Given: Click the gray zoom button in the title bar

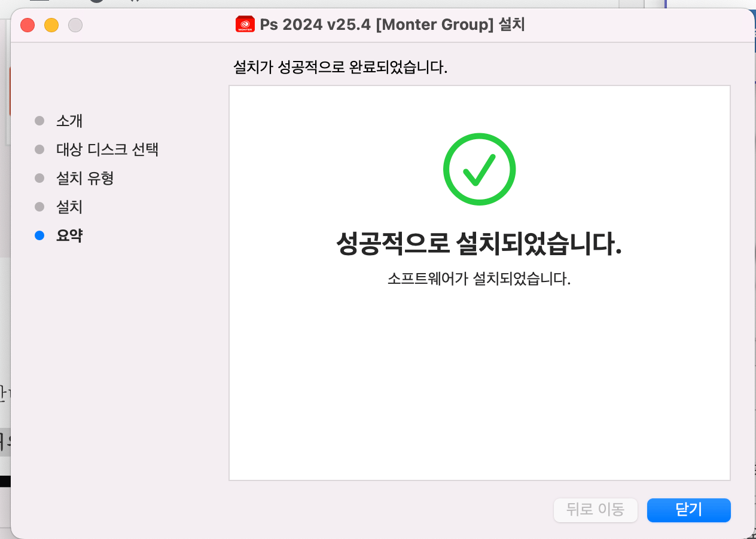Looking at the screenshot, I should pyautogui.click(x=75, y=25).
